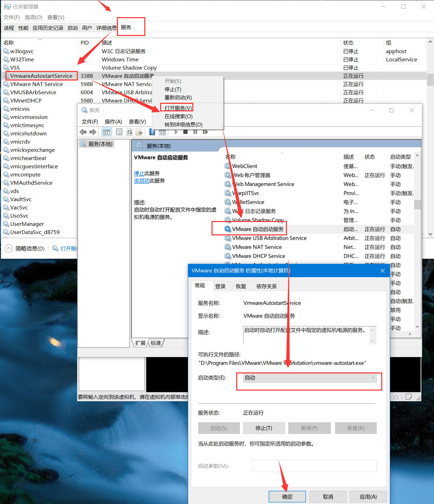Image resolution: width=434 pixels, height=504 pixels.
Task: Switch to the 依存关系 tab
Action: [x=266, y=286]
